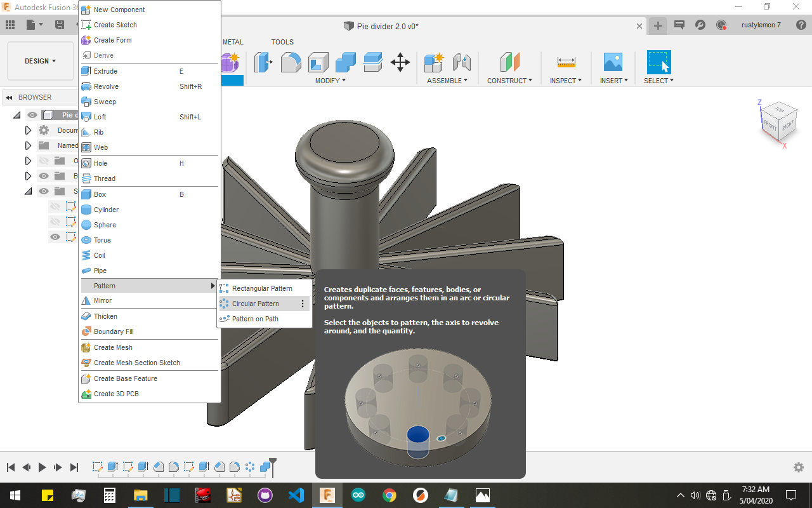
Task: Switch to the TOOLS ribbon tab
Action: coord(282,42)
